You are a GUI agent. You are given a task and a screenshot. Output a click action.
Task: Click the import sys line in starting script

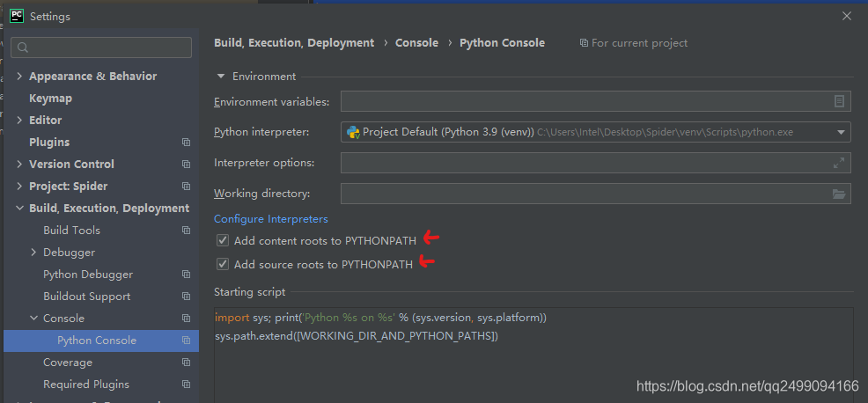click(x=380, y=318)
